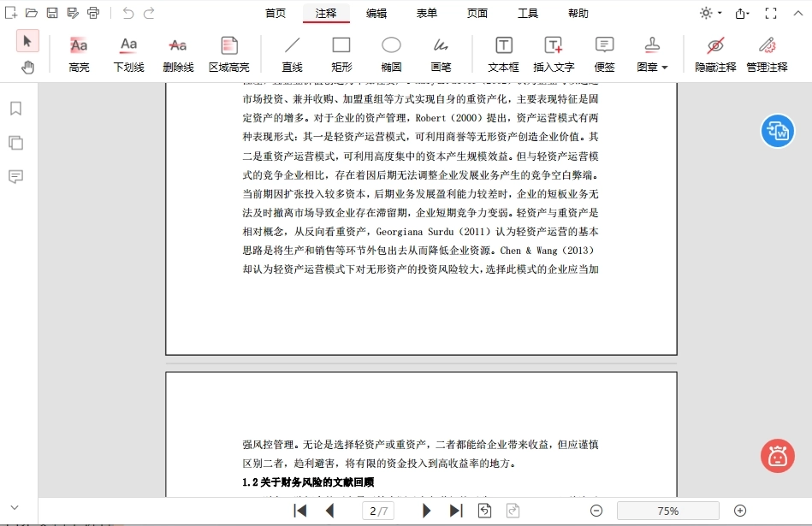
Task: Open the 75% zoom level control
Action: [667, 510]
